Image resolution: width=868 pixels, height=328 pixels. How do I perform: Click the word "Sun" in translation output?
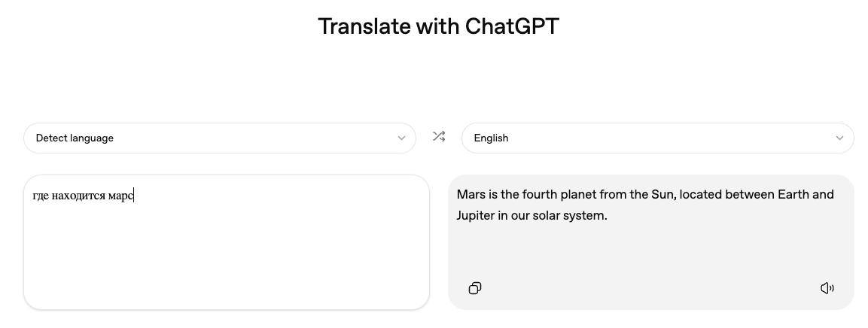(x=662, y=195)
